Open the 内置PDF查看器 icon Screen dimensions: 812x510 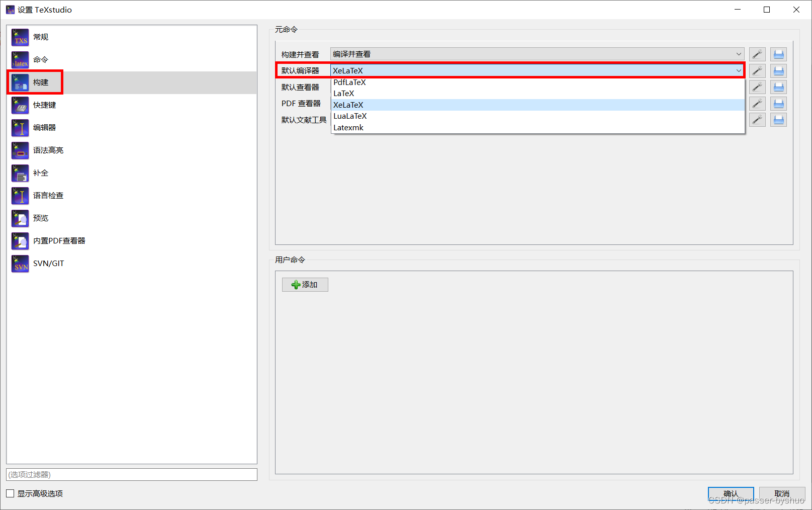[x=20, y=241]
